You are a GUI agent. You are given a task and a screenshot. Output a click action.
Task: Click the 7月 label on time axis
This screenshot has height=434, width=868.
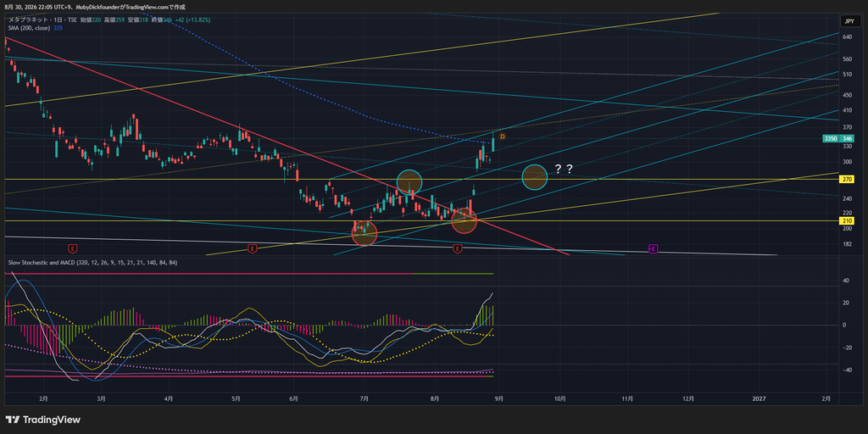[364, 398]
